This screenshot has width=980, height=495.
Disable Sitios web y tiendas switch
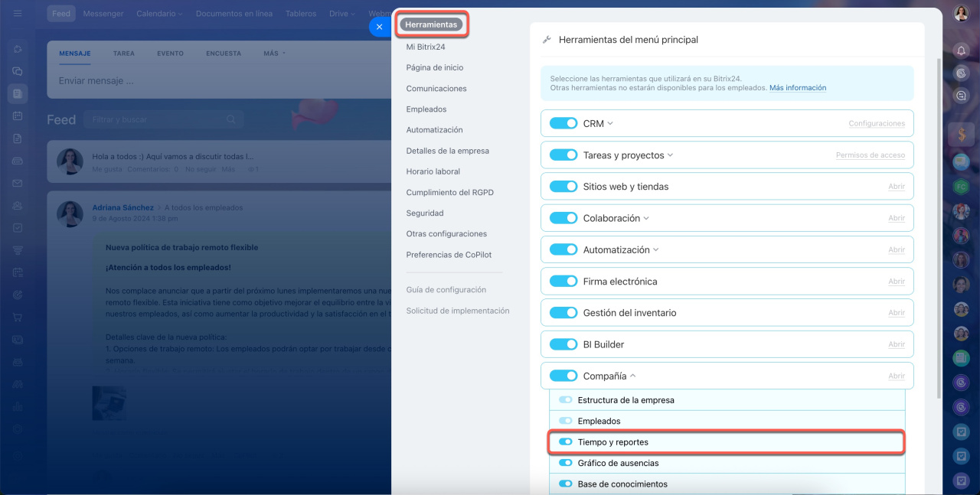point(563,187)
